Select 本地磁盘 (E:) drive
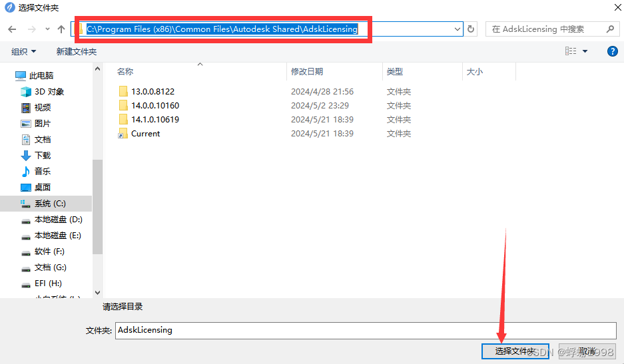 tap(58, 235)
